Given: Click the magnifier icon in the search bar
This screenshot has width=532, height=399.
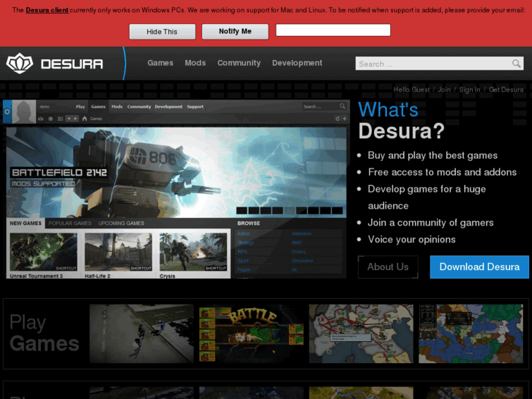Looking at the screenshot, I should [516, 64].
